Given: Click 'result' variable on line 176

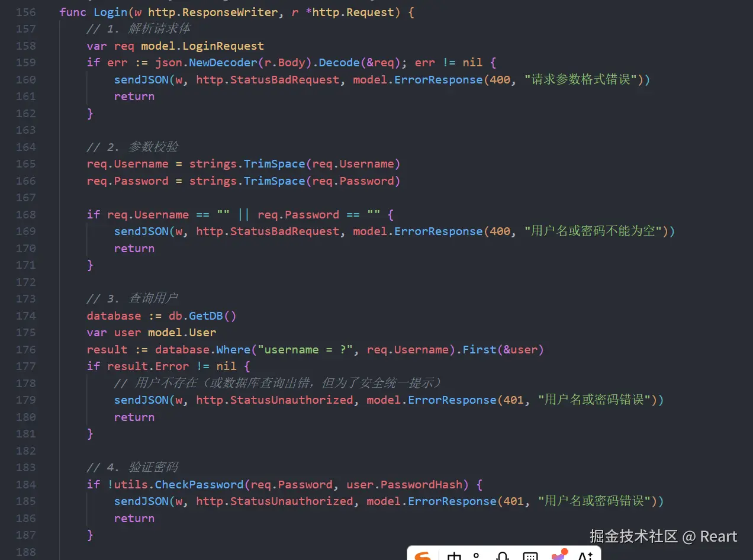Looking at the screenshot, I should pos(107,349).
